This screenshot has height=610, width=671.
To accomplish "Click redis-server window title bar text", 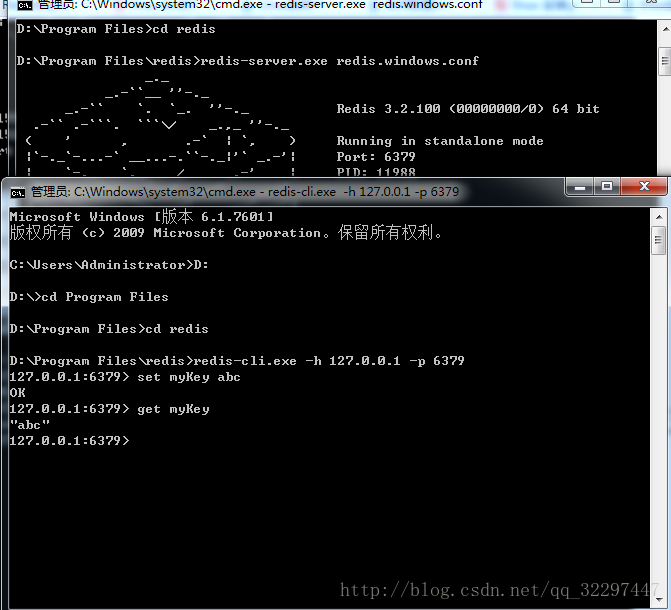I will point(260,5).
